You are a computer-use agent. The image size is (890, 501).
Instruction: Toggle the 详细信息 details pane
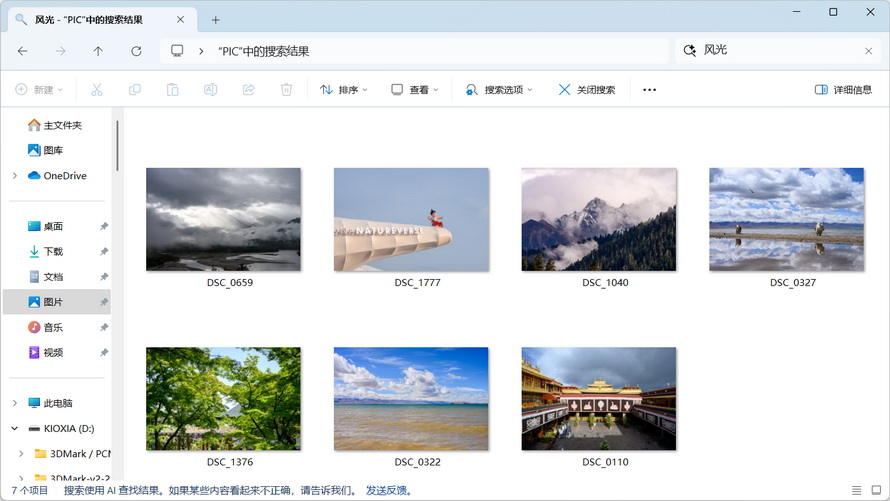click(x=843, y=90)
